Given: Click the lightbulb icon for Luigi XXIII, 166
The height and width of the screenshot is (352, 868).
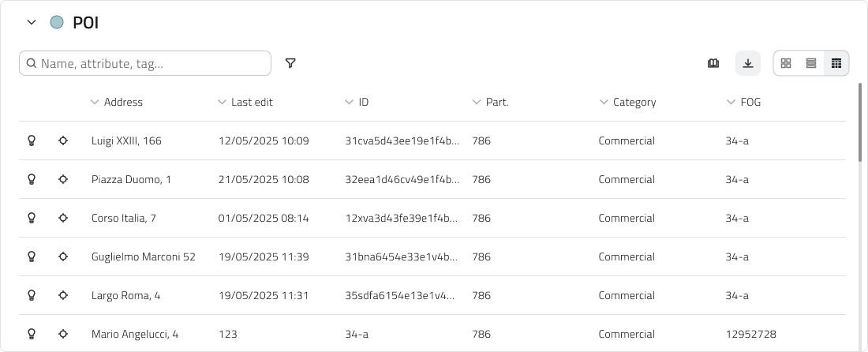Looking at the screenshot, I should coord(32,140).
